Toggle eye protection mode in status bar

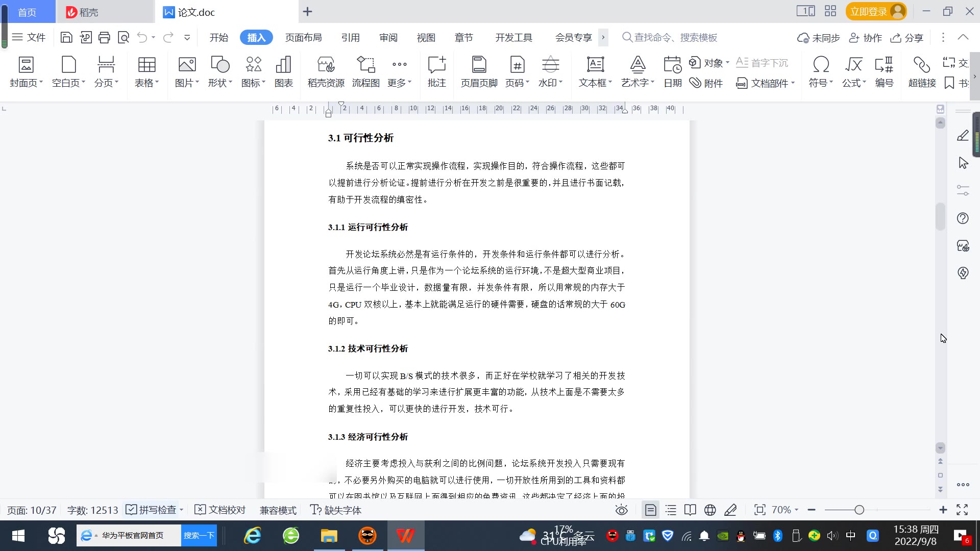621,510
